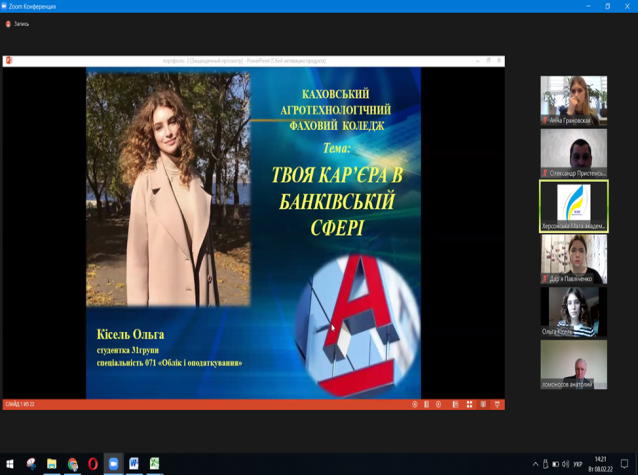Image resolution: width=638 pixels, height=475 pixels.
Task: Open the volume speaker tray icon
Action: coord(566,464)
